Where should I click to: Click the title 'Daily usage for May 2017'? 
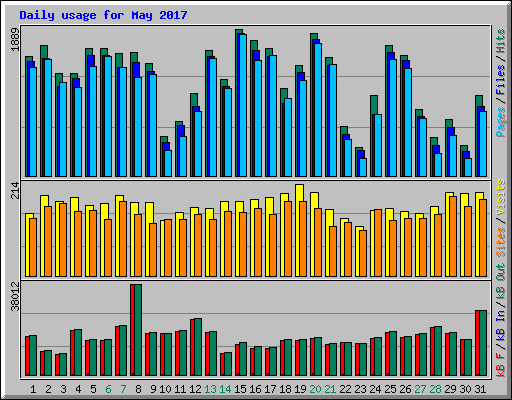point(103,15)
